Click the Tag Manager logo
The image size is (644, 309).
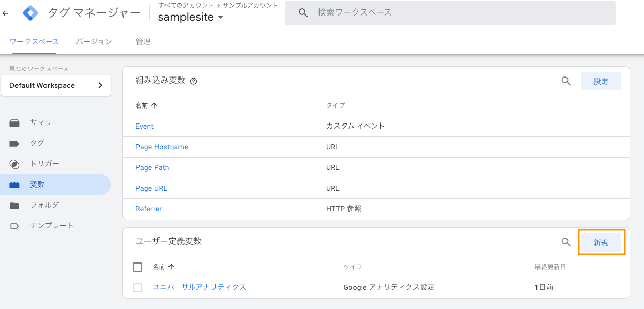click(30, 13)
